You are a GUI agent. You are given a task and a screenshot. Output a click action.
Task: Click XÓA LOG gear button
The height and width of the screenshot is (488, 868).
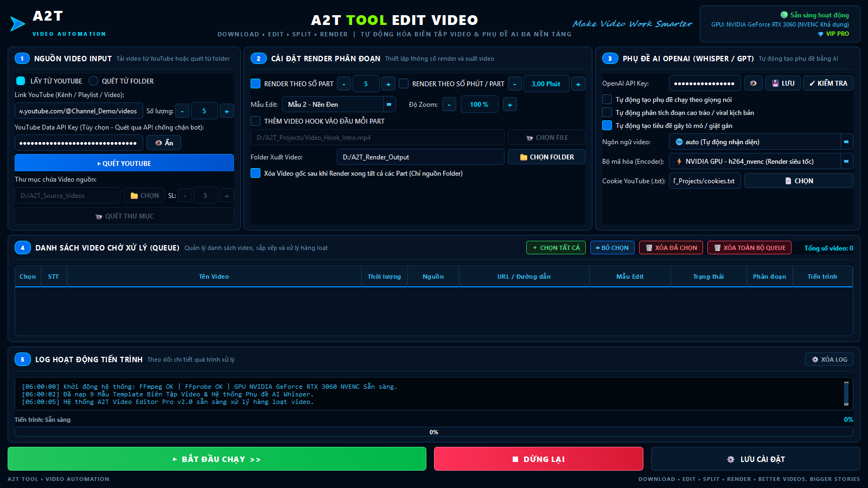click(829, 359)
